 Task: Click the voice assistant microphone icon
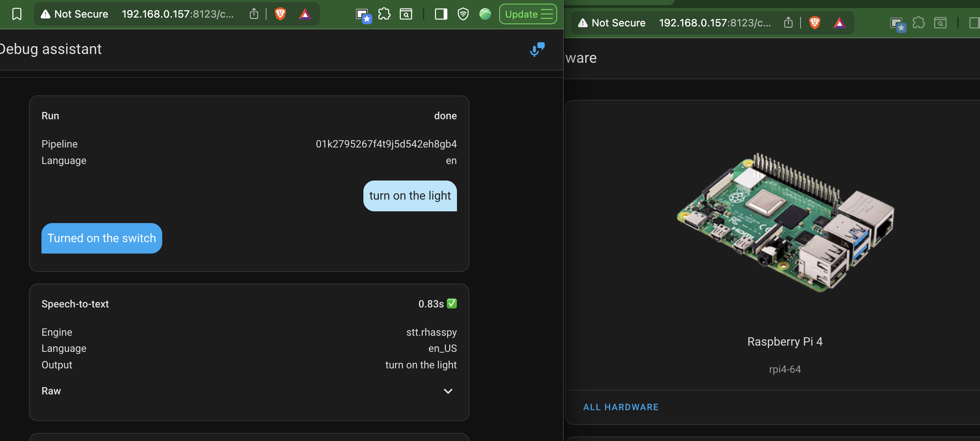click(537, 50)
